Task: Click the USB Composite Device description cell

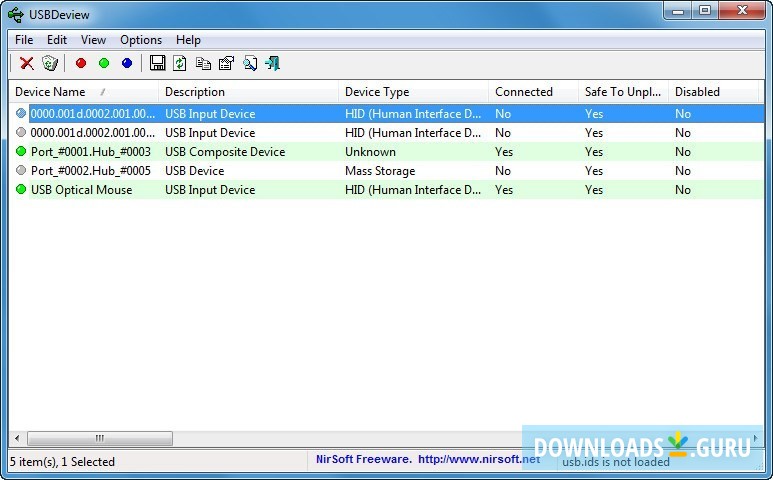Action: [225, 152]
